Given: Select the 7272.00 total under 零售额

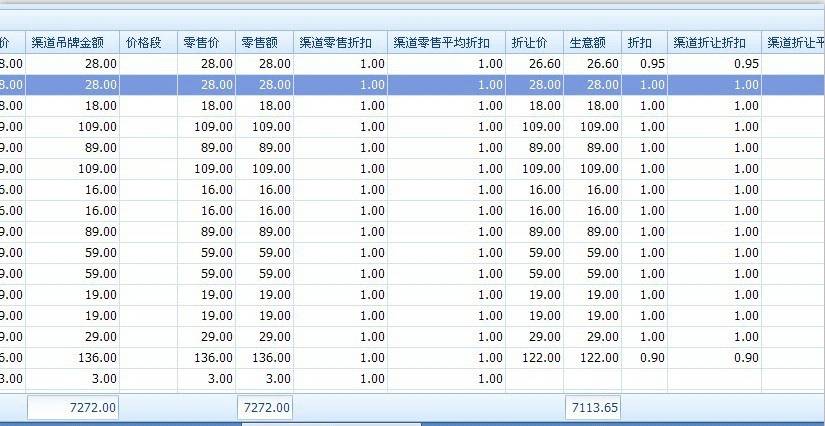Looking at the screenshot, I should [265, 408].
